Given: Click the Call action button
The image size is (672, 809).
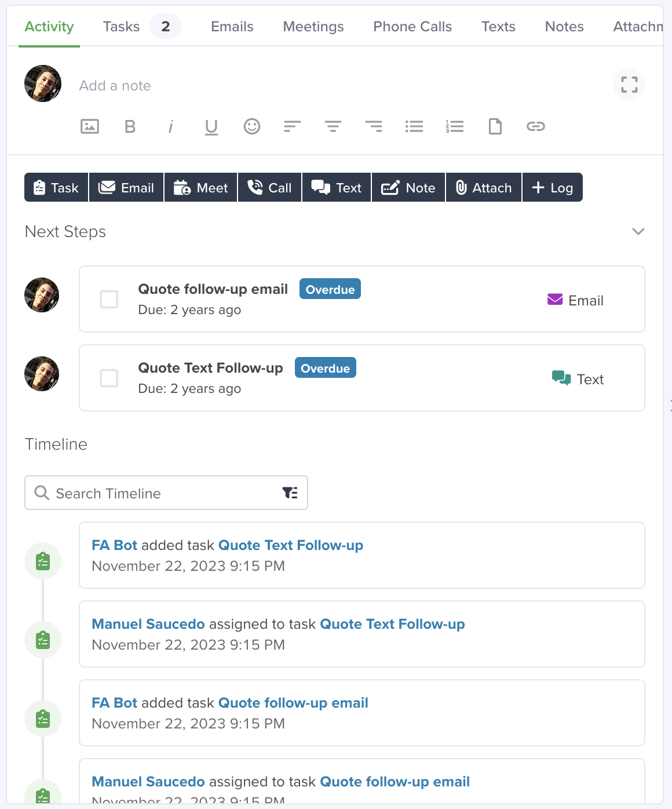Looking at the screenshot, I should click(269, 187).
